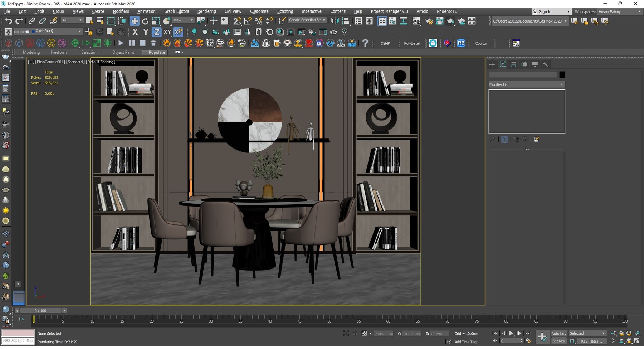Click the Hierarchy panel icon
Image resolution: width=644 pixels, height=349 pixels.
click(513, 64)
